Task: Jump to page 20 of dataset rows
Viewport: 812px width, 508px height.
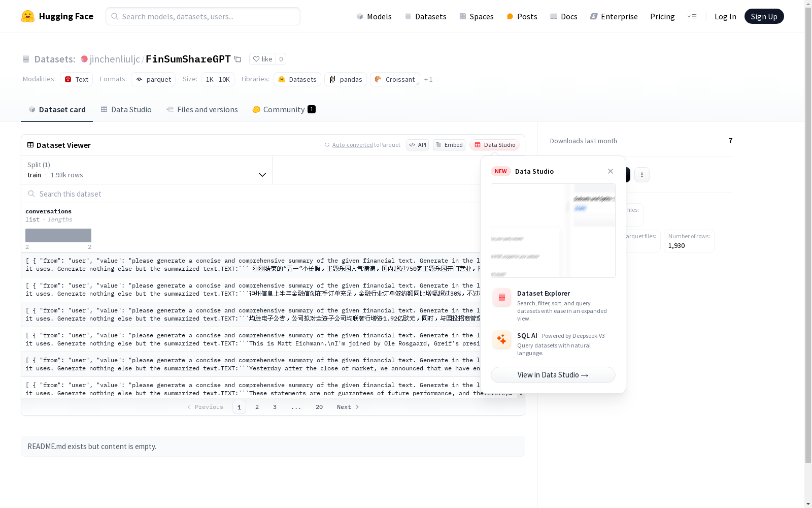Action: point(319,407)
